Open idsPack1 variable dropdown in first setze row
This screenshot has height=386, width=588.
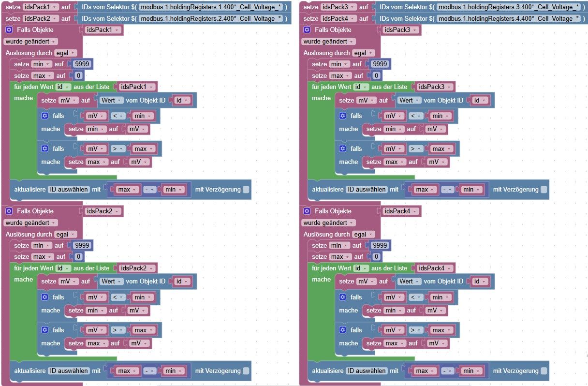(x=41, y=7)
